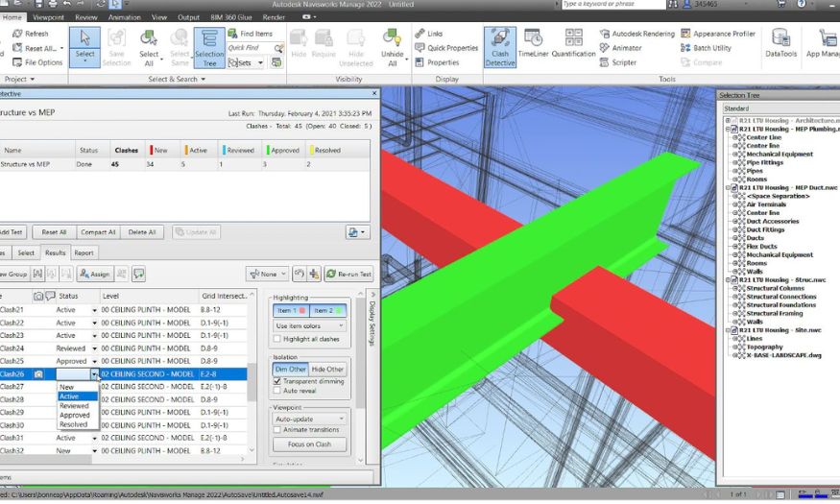Viewport: 840px width, 504px height.
Task: Choose Resolved from the status list
Action: pos(78,424)
